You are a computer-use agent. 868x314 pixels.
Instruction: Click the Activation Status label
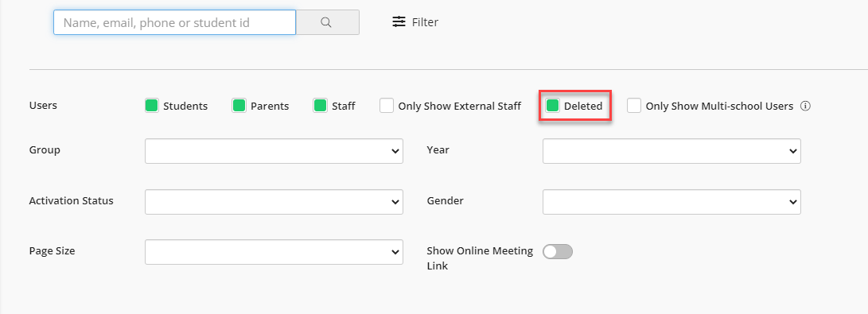click(x=71, y=200)
